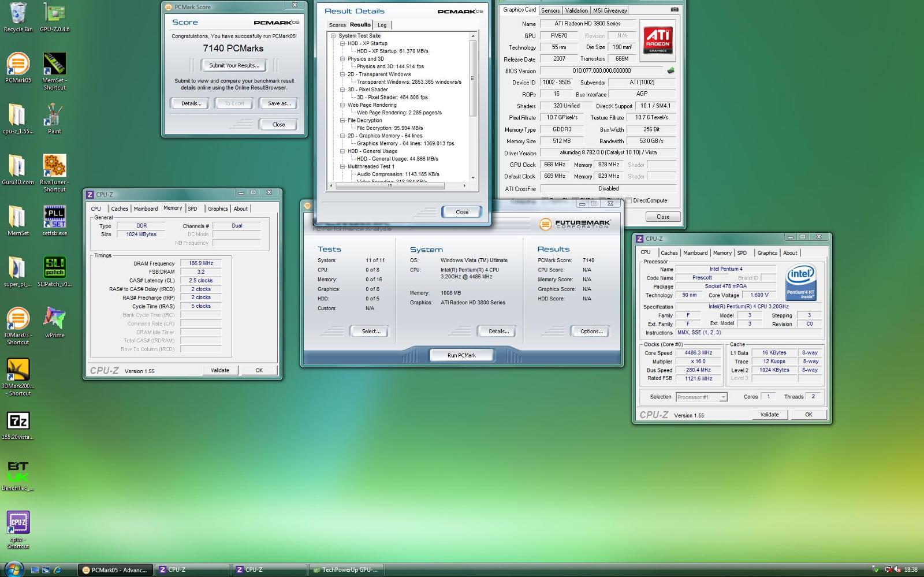This screenshot has height=577, width=924.
Task: Collapse the 3D - Pixel Shader node
Action: tap(342, 90)
